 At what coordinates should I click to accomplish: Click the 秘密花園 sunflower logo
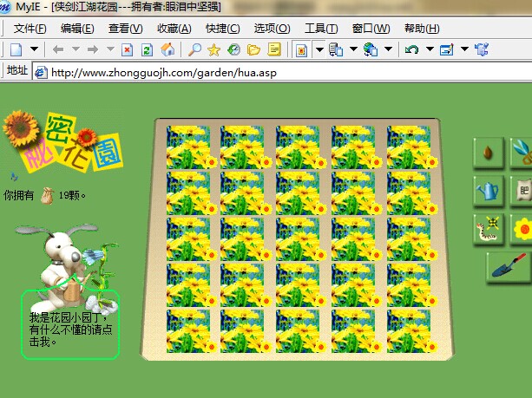click(x=62, y=142)
